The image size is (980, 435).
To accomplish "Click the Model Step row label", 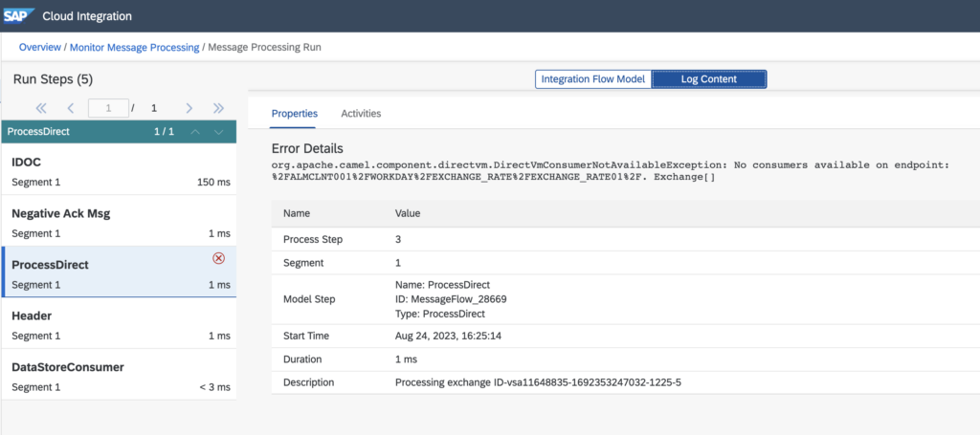I will point(309,299).
